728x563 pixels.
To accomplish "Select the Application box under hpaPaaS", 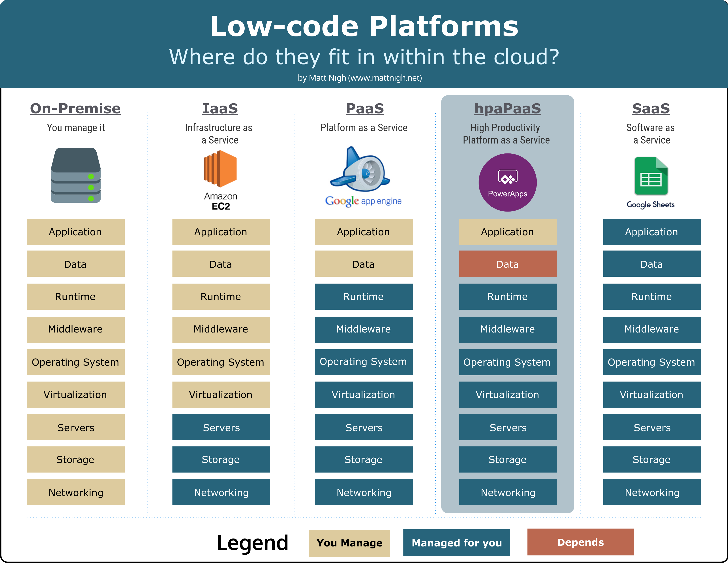I will pos(508,232).
